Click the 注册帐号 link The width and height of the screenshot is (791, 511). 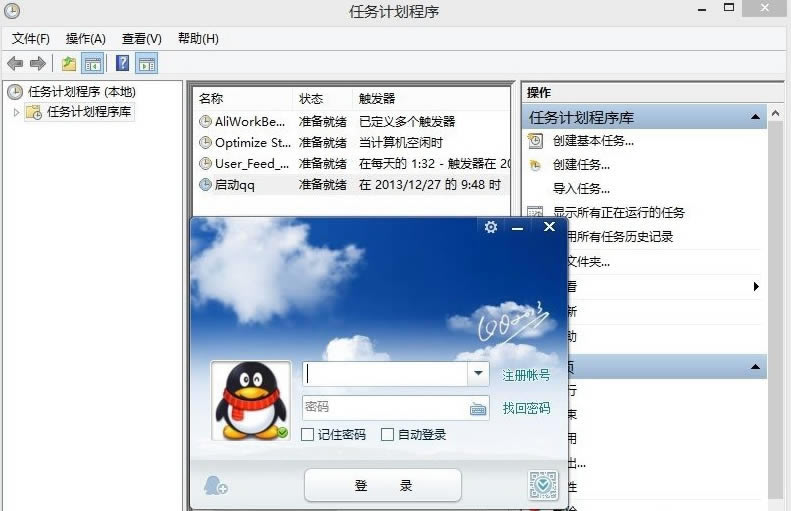(526, 375)
